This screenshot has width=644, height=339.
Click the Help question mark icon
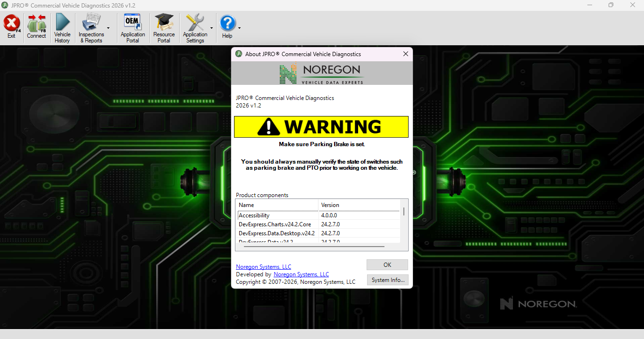[227, 23]
